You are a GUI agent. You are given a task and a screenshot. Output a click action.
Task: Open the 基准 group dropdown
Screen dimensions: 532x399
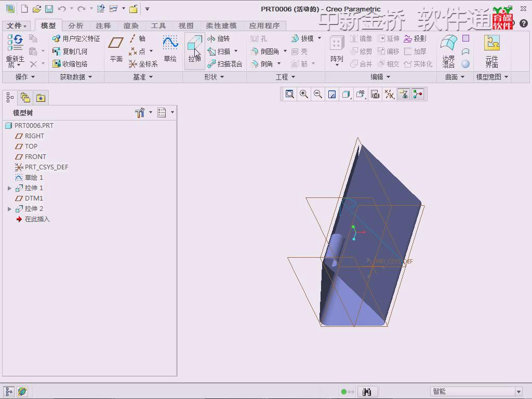click(143, 77)
